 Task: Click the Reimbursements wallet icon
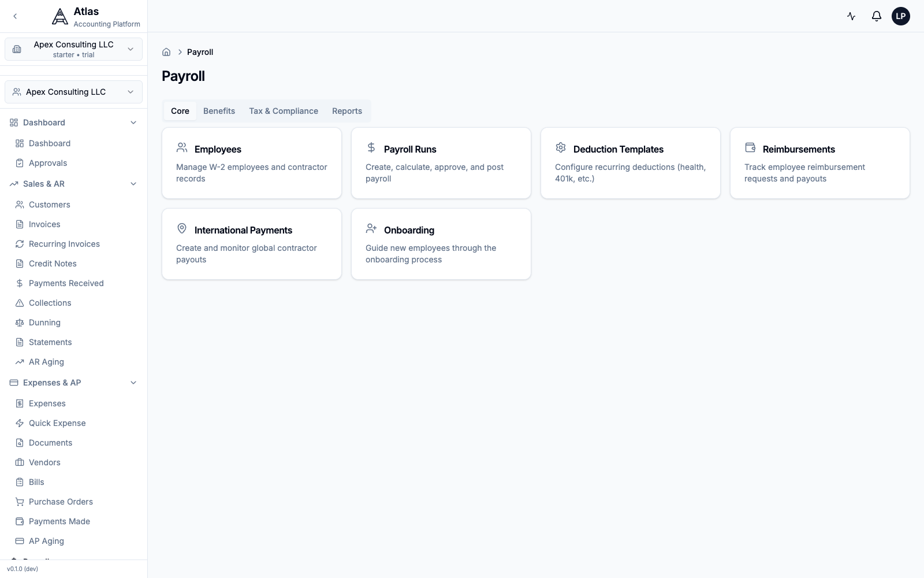click(x=750, y=148)
